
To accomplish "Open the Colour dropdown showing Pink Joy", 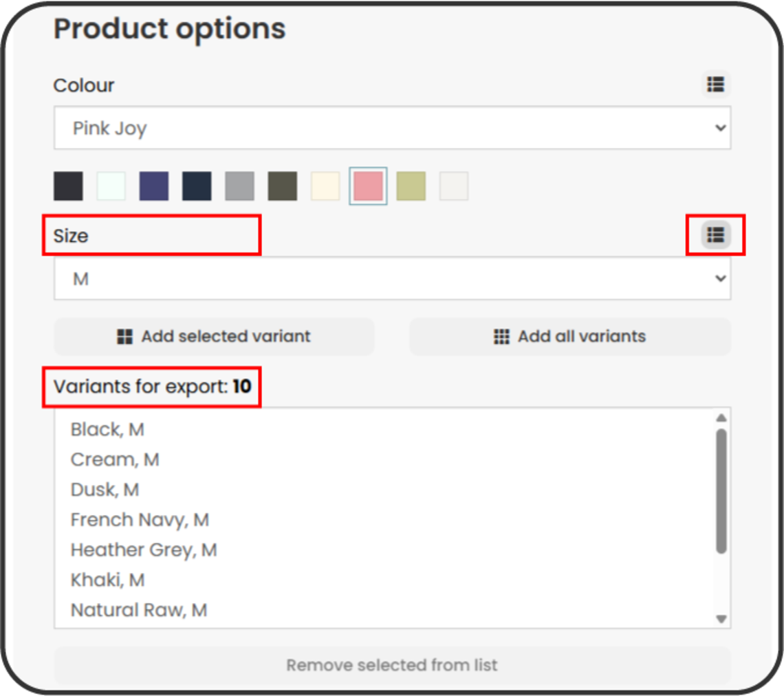I will 392,128.
